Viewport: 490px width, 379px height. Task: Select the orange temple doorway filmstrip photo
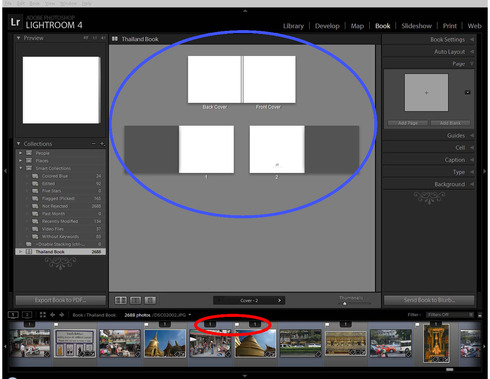click(x=436, y=343)
